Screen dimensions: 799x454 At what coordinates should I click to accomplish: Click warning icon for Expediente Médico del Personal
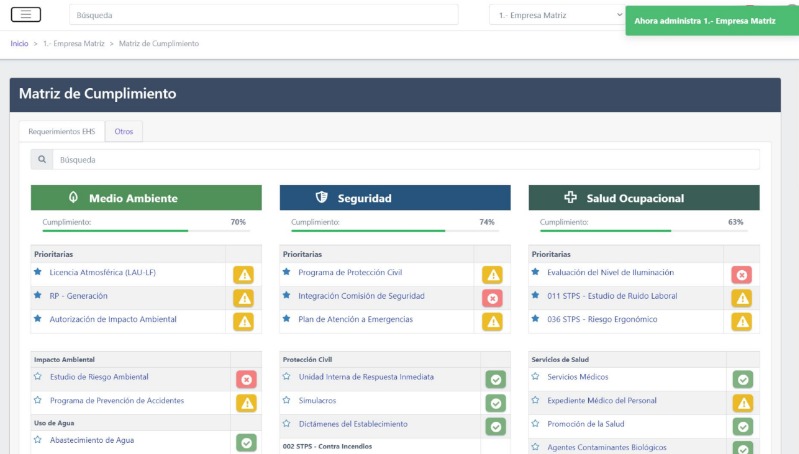point(742,403)
